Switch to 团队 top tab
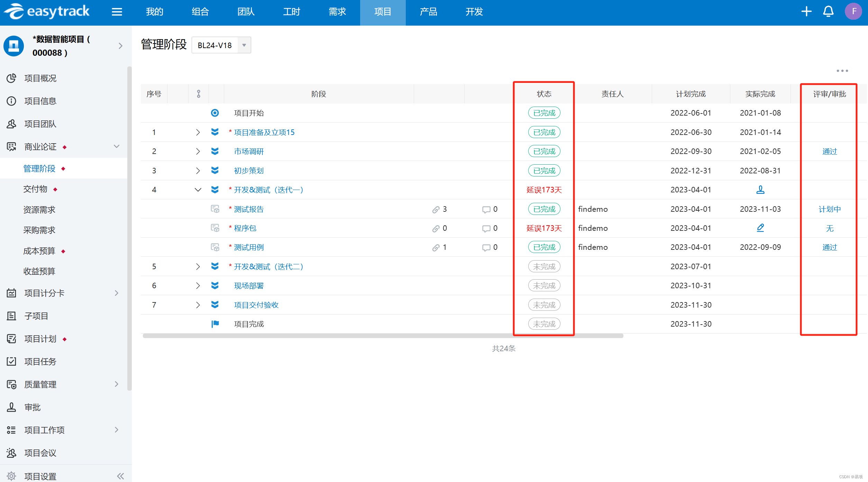 (x=246, y=12)
